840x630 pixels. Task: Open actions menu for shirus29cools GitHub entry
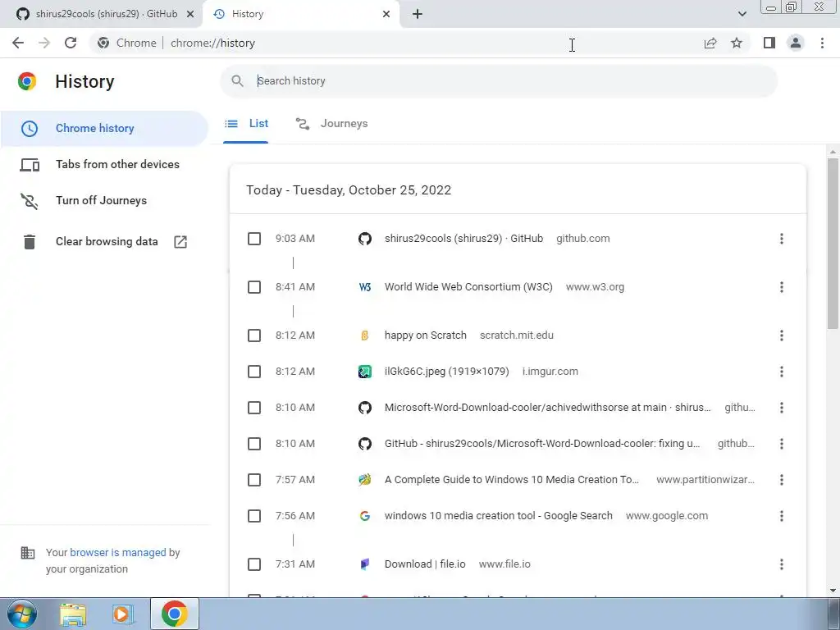point(782,239)
